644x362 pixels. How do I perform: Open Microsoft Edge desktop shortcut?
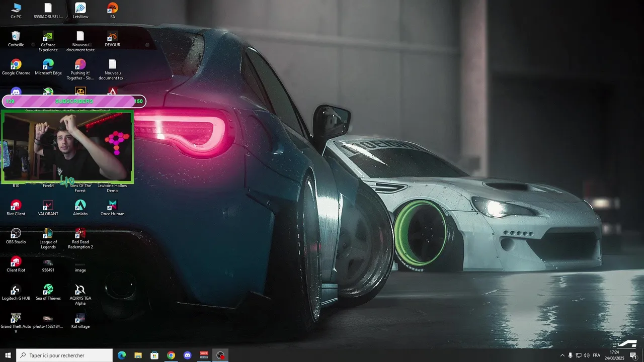[x=48, y=67]
